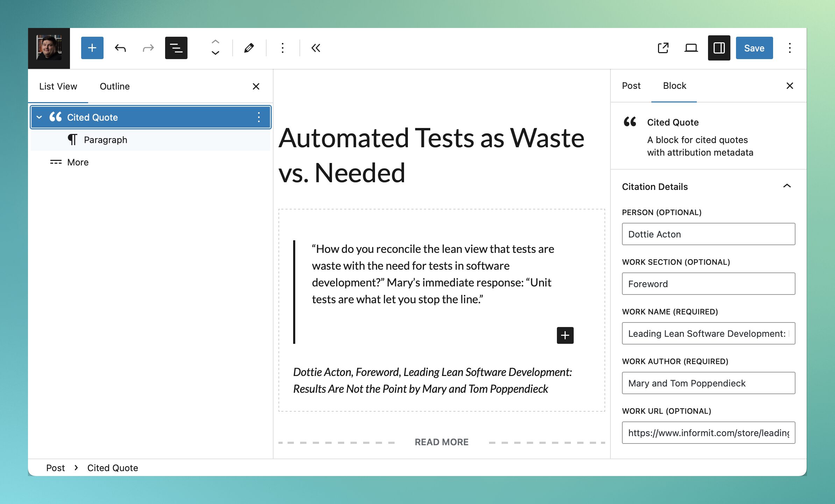835x504 pixels.
Task: Toggle the List View document overview button
Action: pyautogui.click(x=176, y=48)
